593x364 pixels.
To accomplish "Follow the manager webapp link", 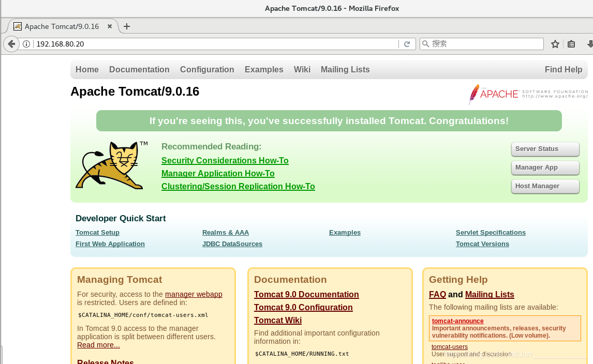I will pos(194,294).
